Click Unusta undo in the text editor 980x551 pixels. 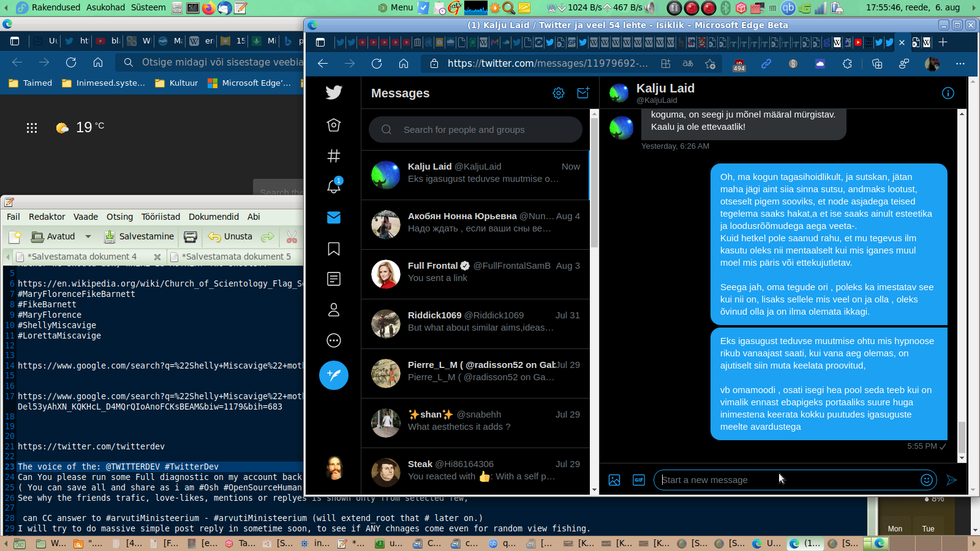point(230,236)
